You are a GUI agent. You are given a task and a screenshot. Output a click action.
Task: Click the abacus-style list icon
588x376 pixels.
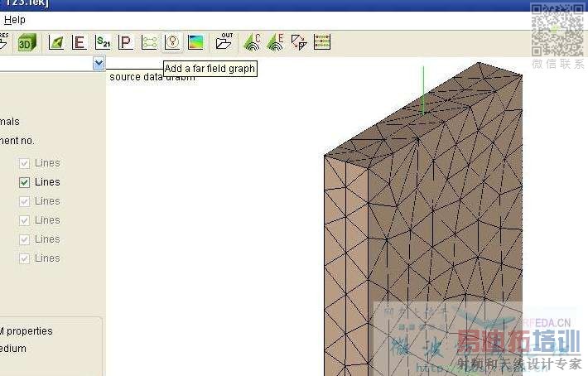point(322,42)
